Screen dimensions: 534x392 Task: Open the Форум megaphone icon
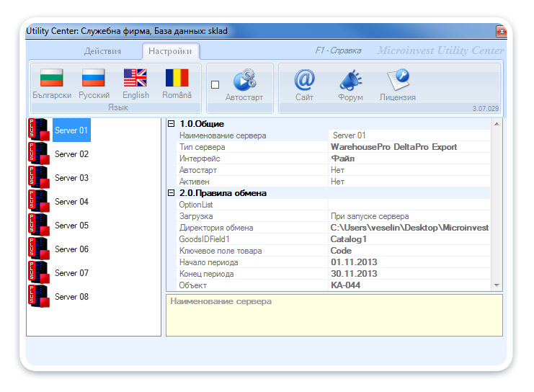tap(350, 80)
